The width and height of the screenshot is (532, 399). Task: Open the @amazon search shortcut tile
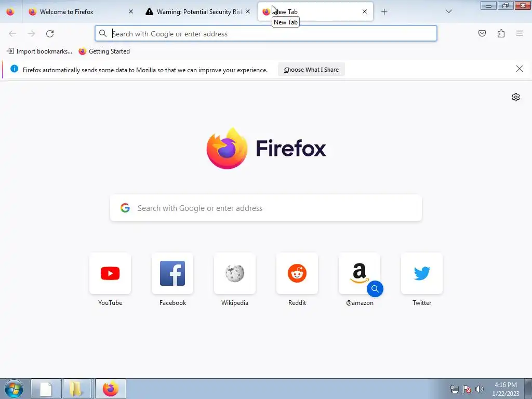pyautogui.click(x=360, y=273)
